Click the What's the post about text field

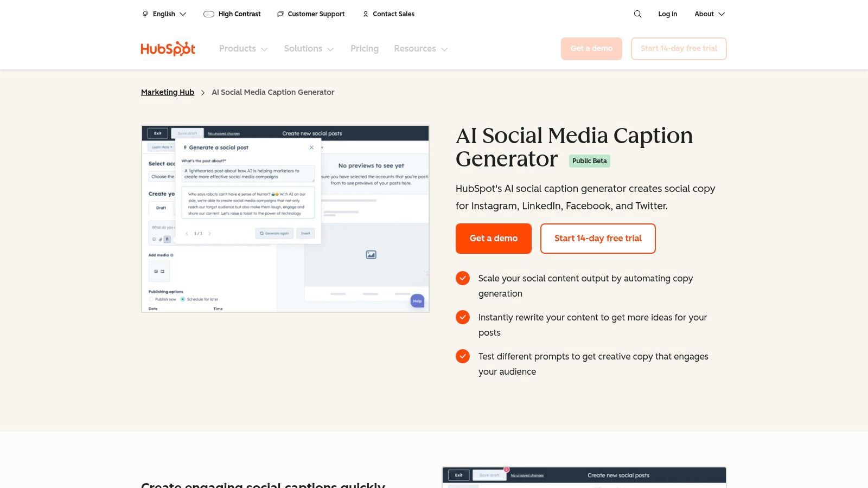pos(248,174)
